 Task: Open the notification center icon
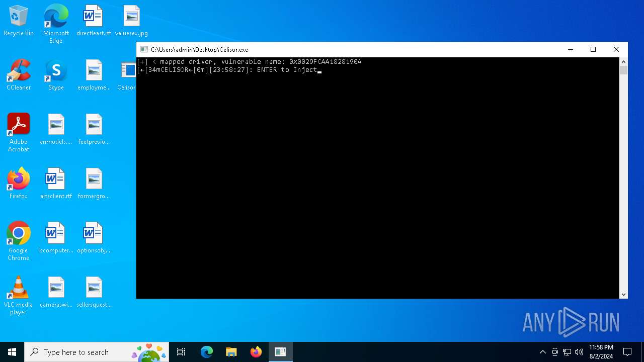pyautogui.click(x=627, y=352)
